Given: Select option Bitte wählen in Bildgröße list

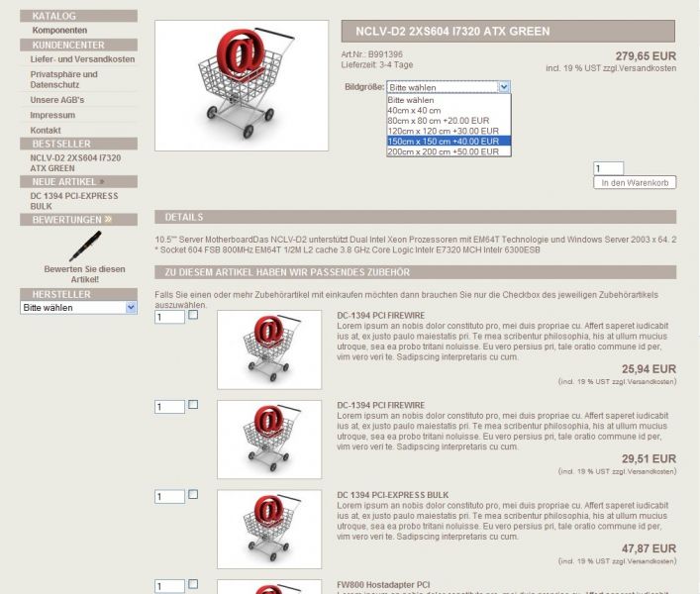Looking at the screenshot, I should [x=449, y=100].
